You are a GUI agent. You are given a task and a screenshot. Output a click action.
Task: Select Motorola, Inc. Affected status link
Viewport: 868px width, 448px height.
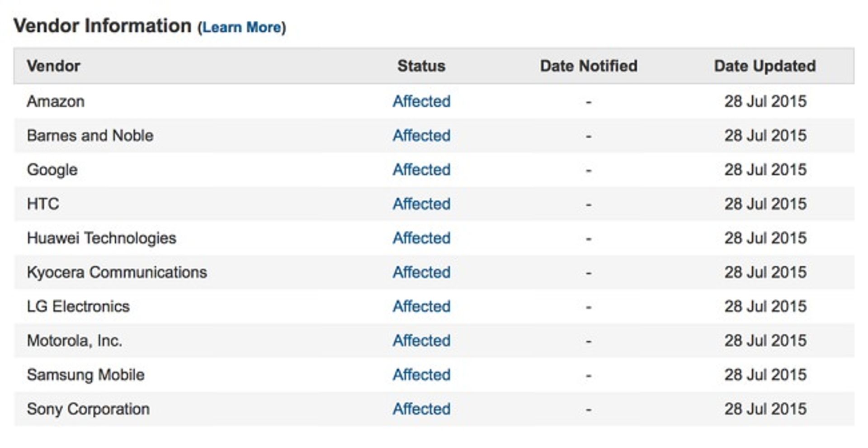click(421, 340)
